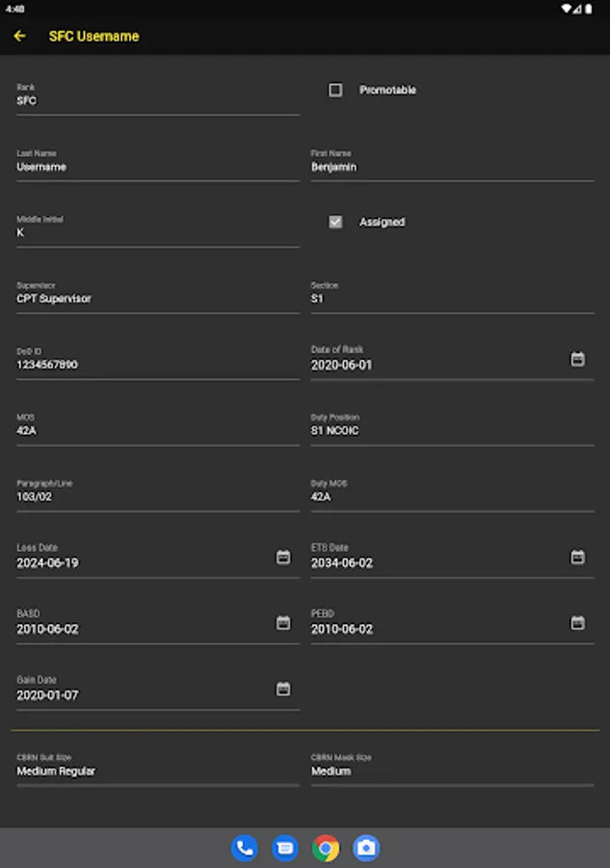The height and width of the screenshot is (868, 610).
Task: Open the Loss Date calendar icon
Action: 283,557
